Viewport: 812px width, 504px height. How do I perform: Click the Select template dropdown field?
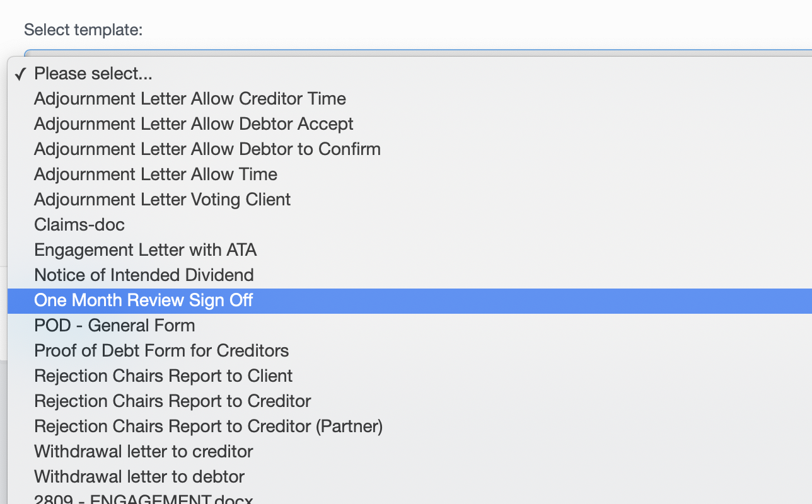point(416,52)
